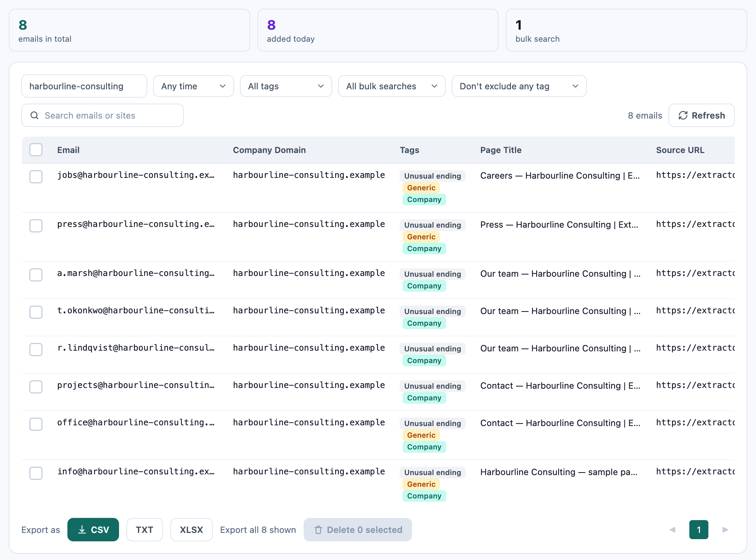
Task: Click Press — Harbourline Consulting page title
Action: [x=559, y=225]
